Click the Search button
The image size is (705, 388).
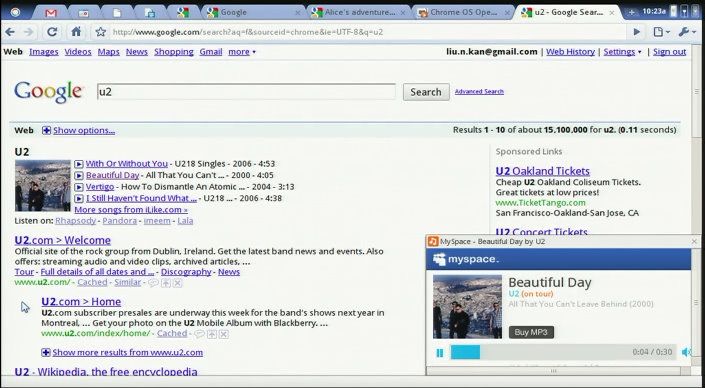click(x=426, y=92)
